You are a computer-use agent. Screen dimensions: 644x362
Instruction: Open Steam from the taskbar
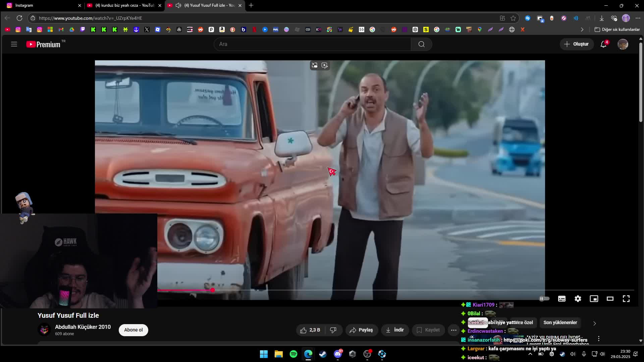coord(323,354)
